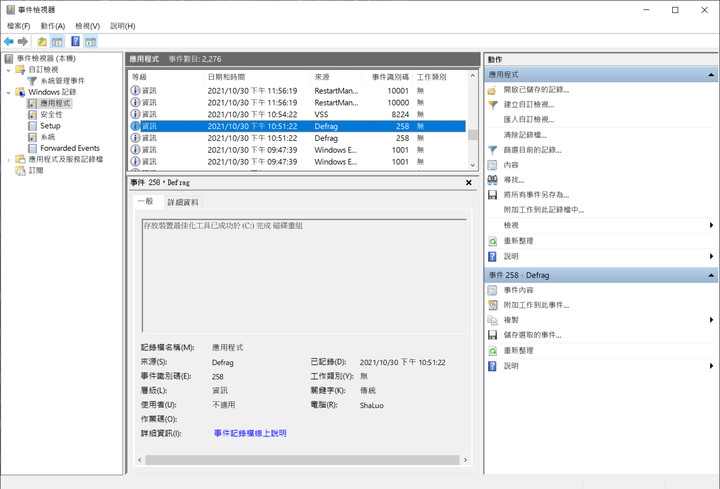Open 事件內容 action
This screenshot has height=489, width=720.
point(518,290)
